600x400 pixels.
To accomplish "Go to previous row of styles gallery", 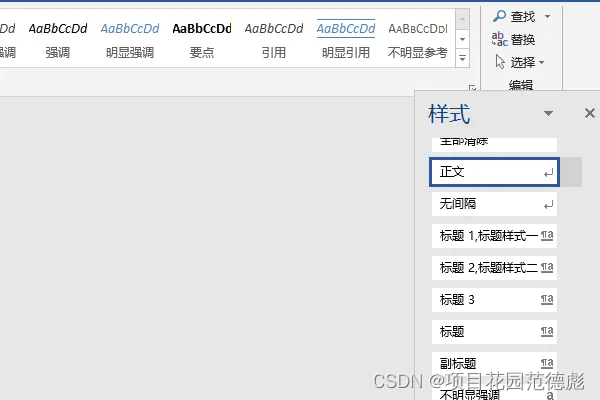I will tap(462, 19).
